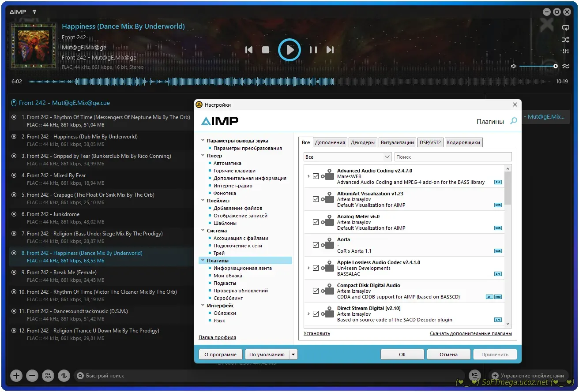Screen dimensions: 579x392
Task: Expand the Apple Lossless Audio Codec entry
Action: pyautogui.click(x=308, y=268)
